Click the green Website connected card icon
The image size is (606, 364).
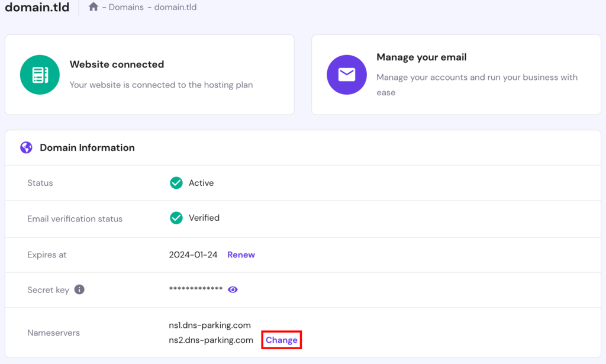coord(40,75)
